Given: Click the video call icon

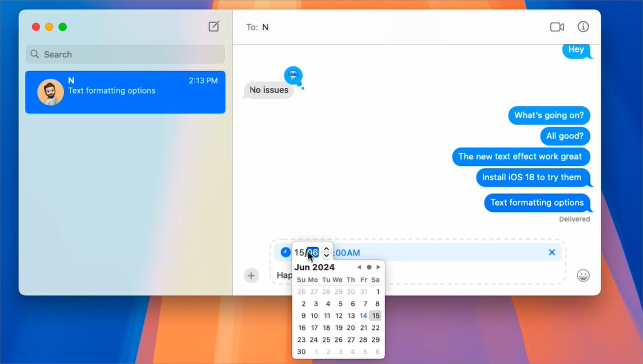Looking at the screenshot, I should 557,26.
